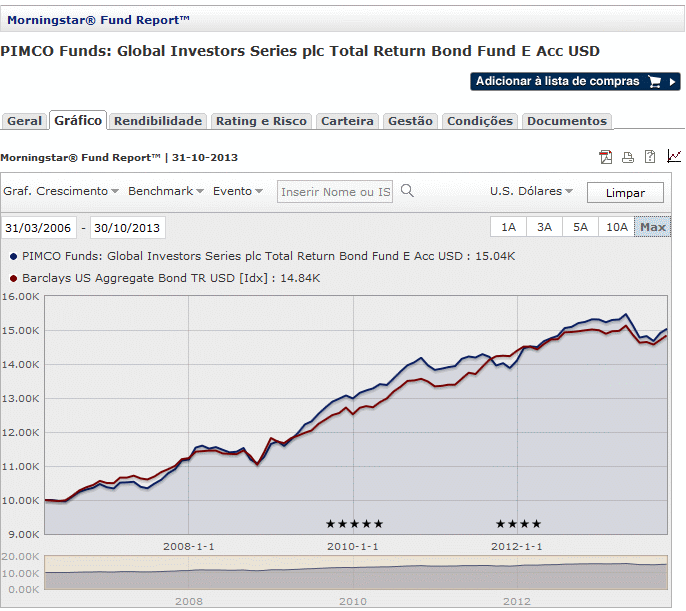The image size is (686, 611).
Task: Select the 3A time range
Action: (544, 227)
